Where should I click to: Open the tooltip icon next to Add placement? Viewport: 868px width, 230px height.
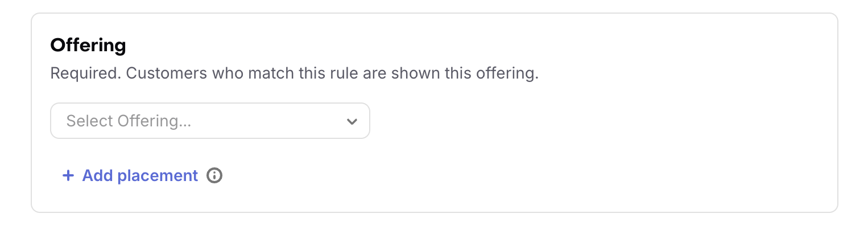point(214,176)
